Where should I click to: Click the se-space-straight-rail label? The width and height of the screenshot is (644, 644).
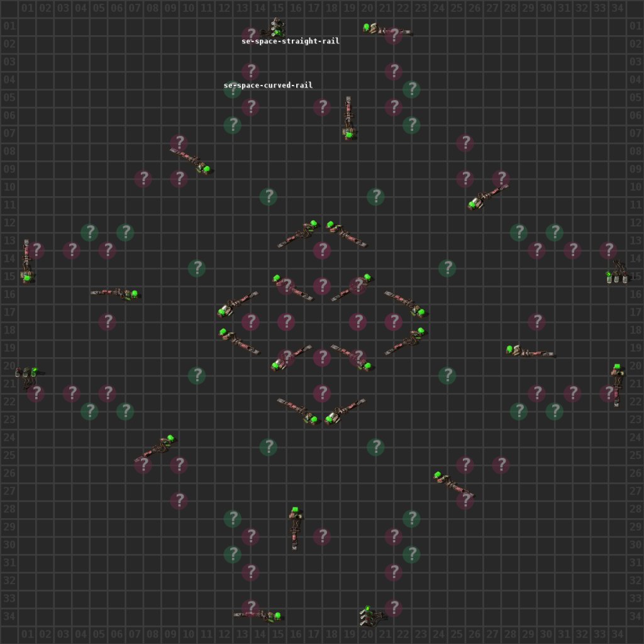click(291, 41)
